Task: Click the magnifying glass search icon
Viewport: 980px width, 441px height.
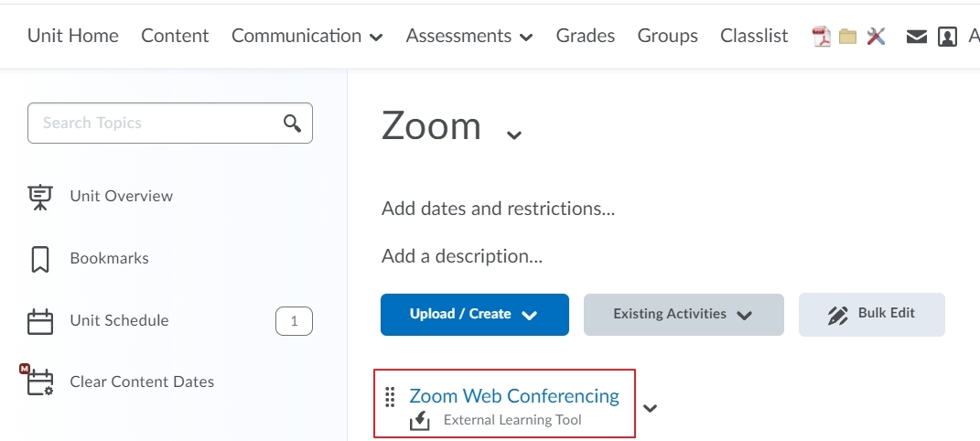Action: (x=292, y=123)
